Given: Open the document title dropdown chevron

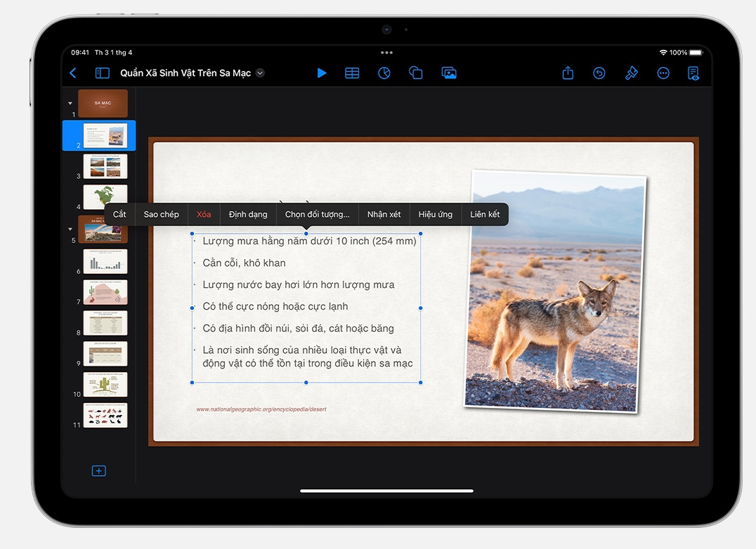Looking at the screenshot, I should pos(260,73).
